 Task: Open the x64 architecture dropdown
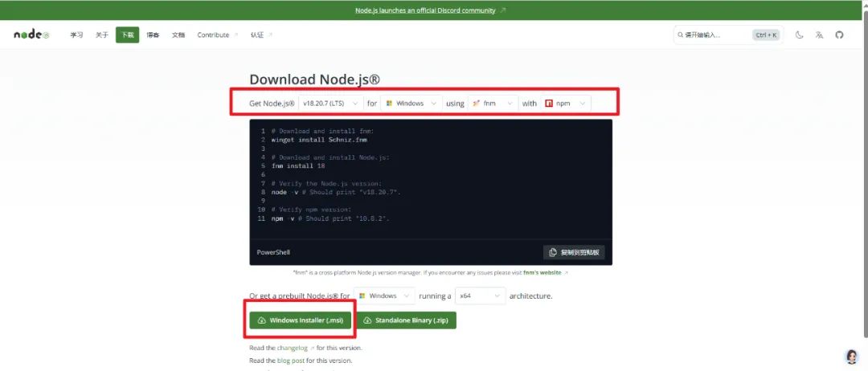click(x=480, y=296)
